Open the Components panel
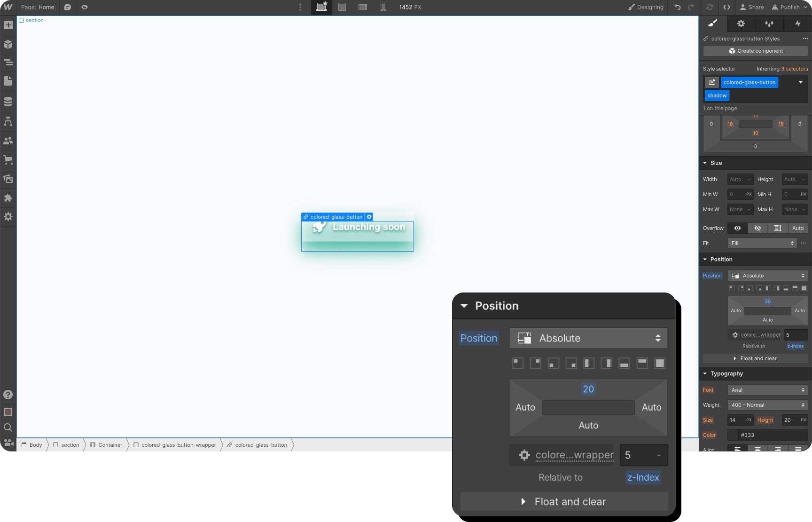The width and height of the screenshot is (812, 522). pos(8,44)
